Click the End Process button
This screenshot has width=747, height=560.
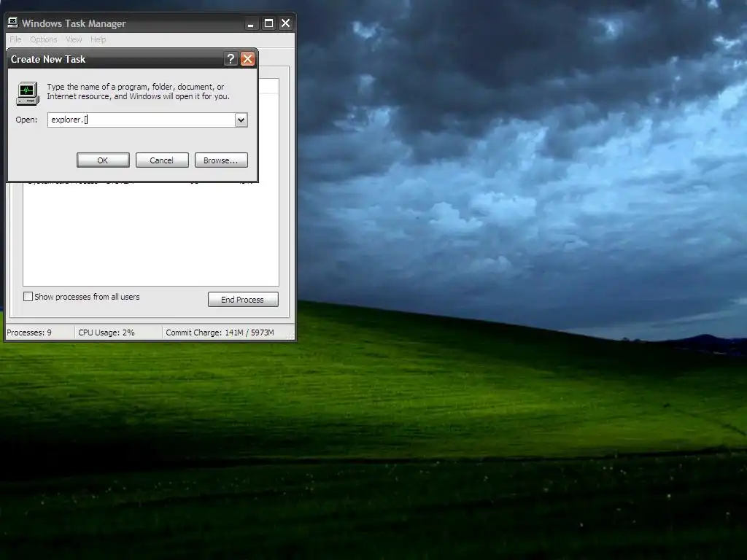[243, 300]
